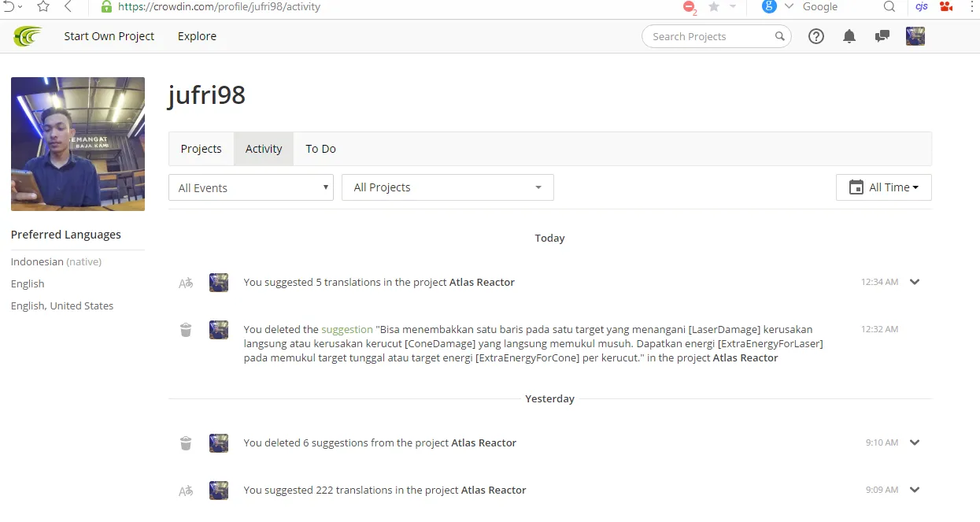Open the user avatar menu in header
This screenshot has width=980, height=522.
(915, 36)
